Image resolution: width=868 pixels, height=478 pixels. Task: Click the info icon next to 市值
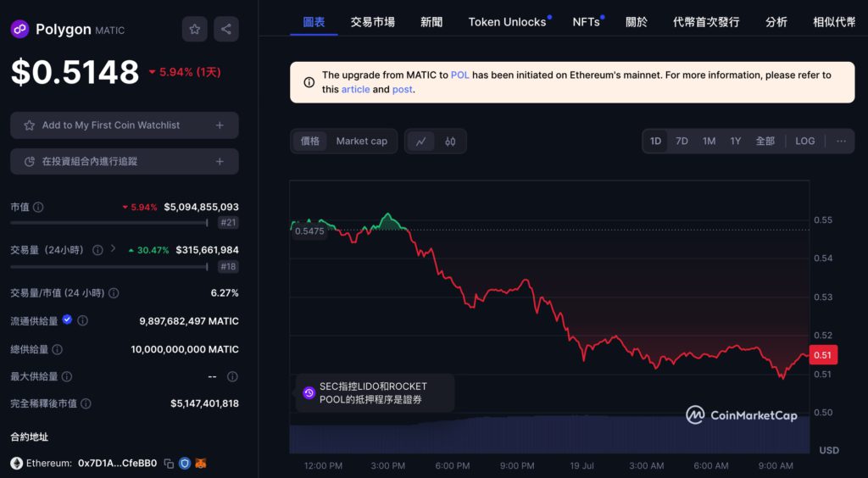coord(38,207)
